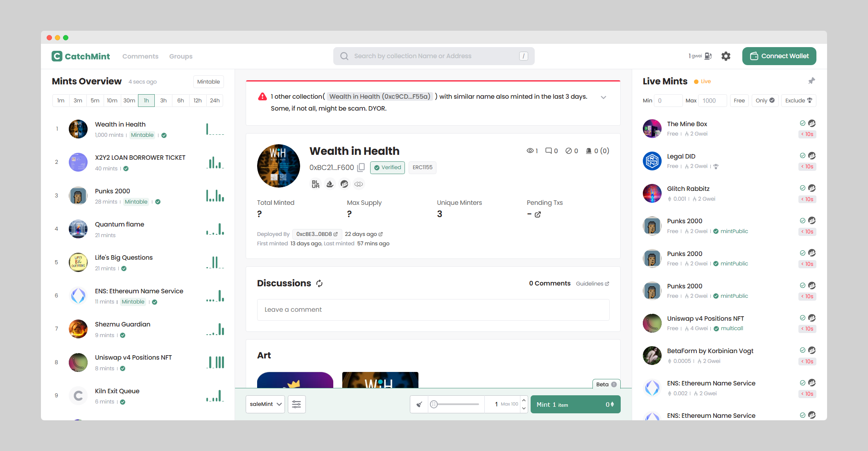Click the Max price input field

tap(713, 101)
